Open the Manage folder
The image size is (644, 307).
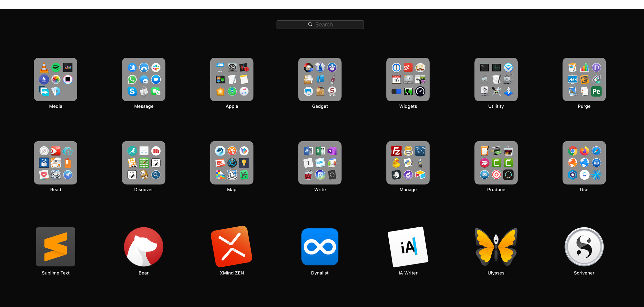coord(408,163)
